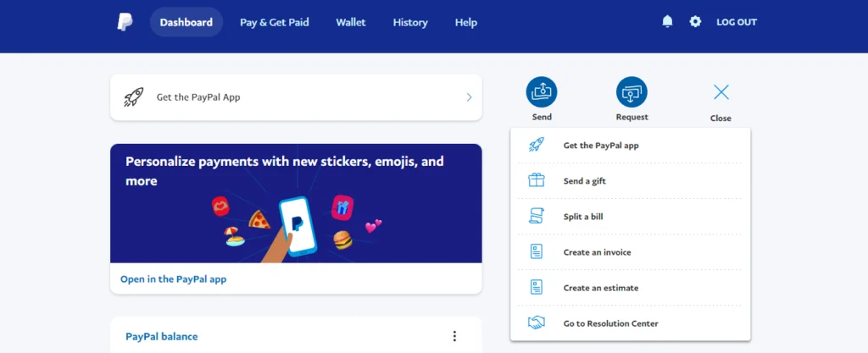The width and height of the screenshot is (868, 353).
Task: Open the History tab
Action: pos(410,23)
